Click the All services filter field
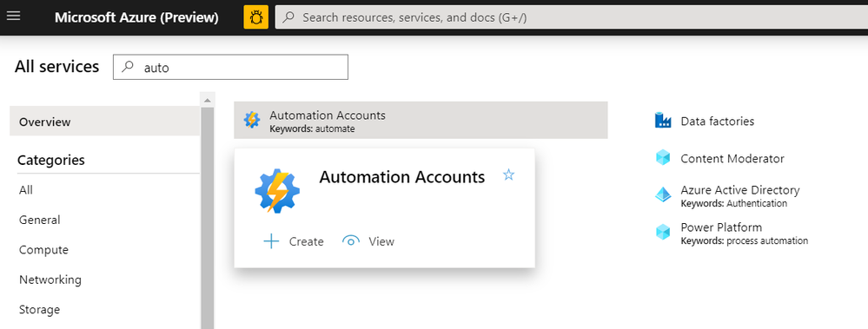 coord(231,67)
